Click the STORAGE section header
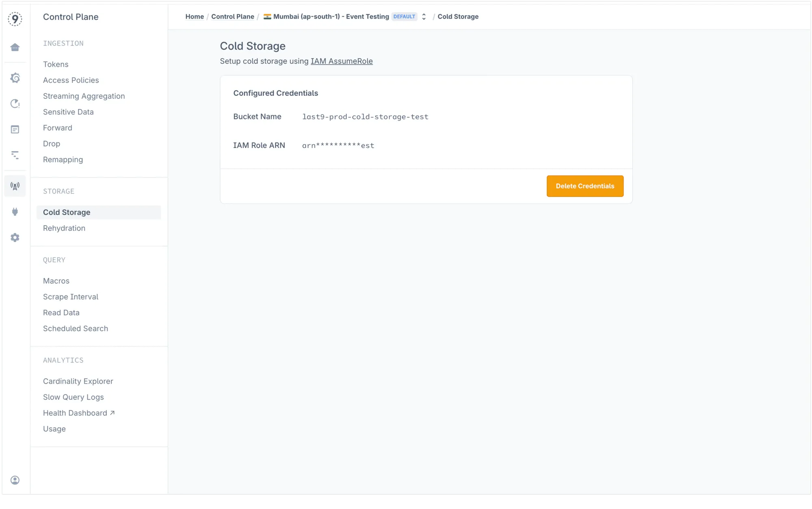 (59, 191)
